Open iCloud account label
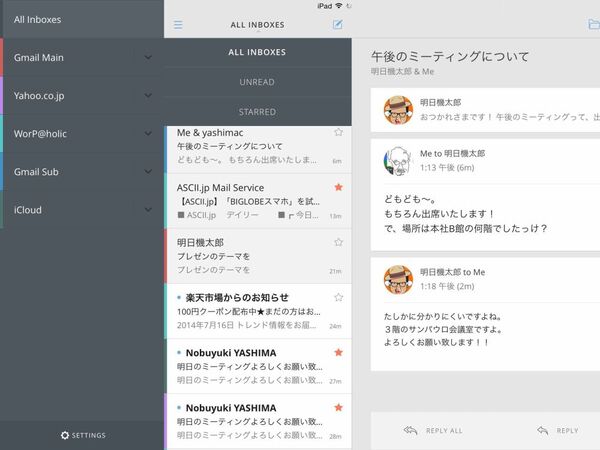 point(28,210)
